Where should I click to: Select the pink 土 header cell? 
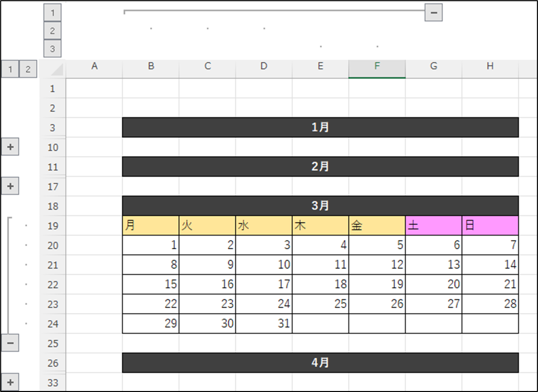(433, 226)
